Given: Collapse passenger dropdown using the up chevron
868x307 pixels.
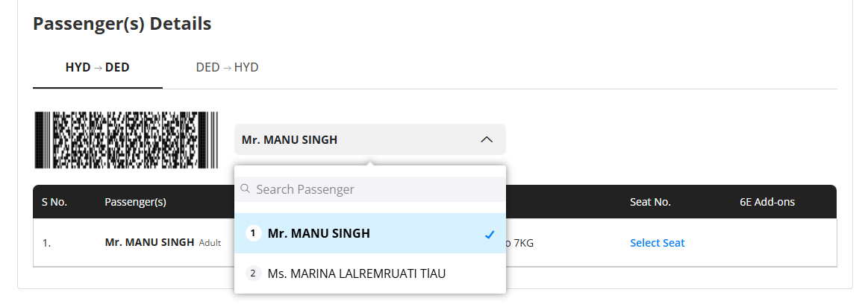Looking at the screenshot, I should pyautogui.click(x=487, y=140).
